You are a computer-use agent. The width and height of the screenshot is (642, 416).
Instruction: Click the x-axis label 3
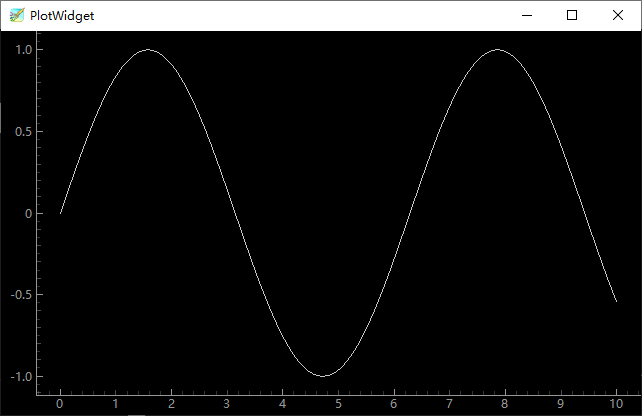(226, 404)
